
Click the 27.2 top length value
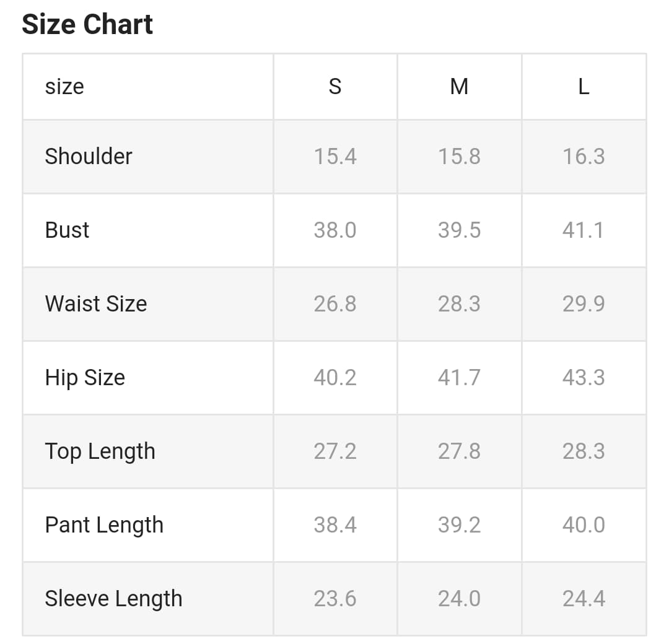[335, 451]
